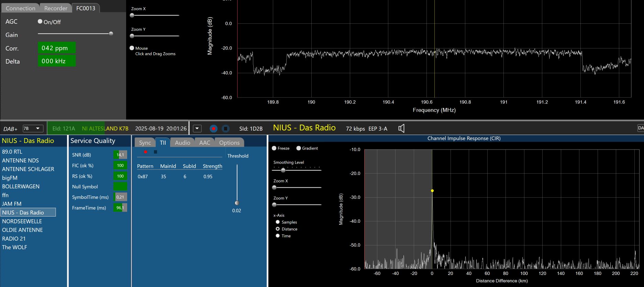Stop TII recording with small square icon
This screenshot has width=644, height=287.
[155, 152]
